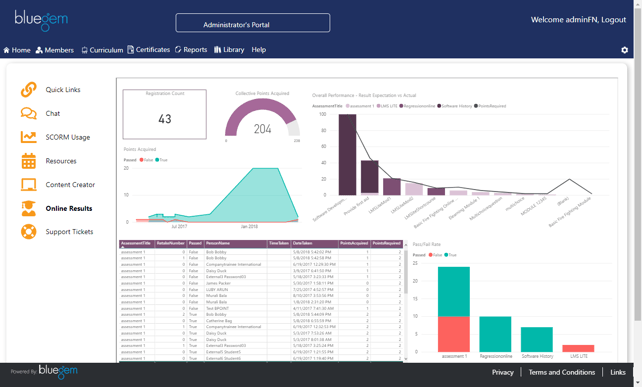This screenshot has width=642, height=387.
Task: Click the True legend in Pass/Fail Rate
Action: click(x=450, y=255)
